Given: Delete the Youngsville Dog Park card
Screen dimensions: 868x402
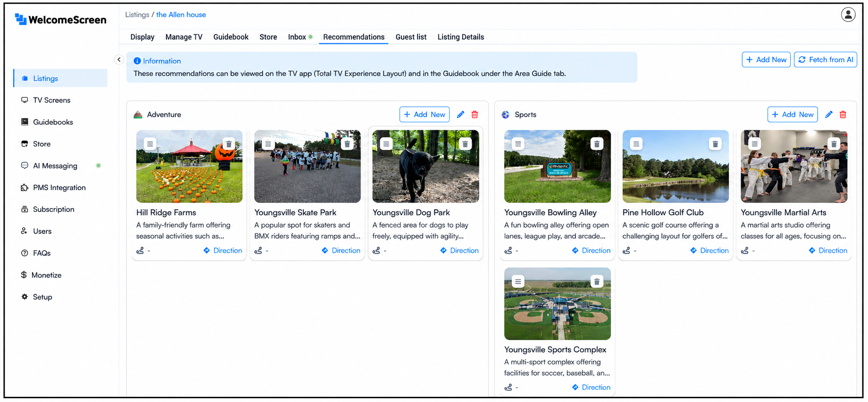Looking at the screenshot, I should click(x=465, y=144).
